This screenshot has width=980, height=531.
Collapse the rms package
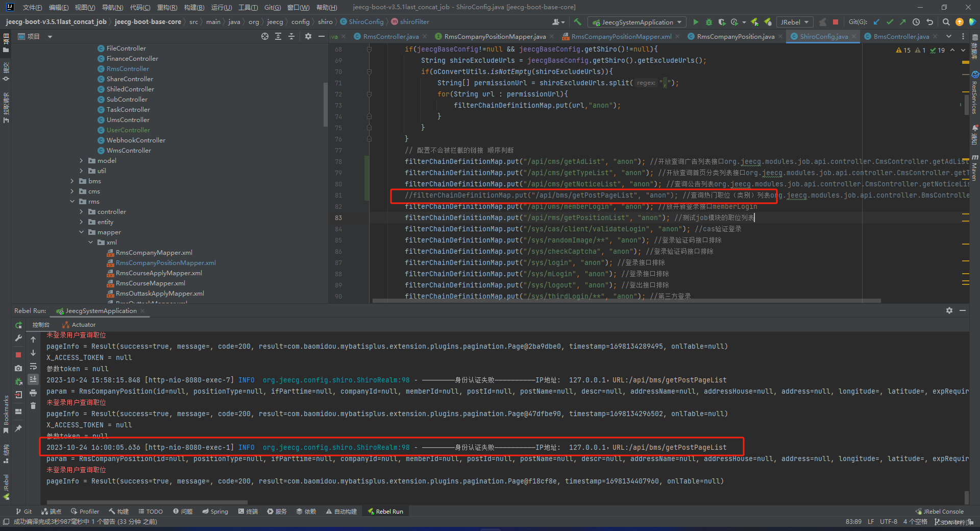(72, 201)
